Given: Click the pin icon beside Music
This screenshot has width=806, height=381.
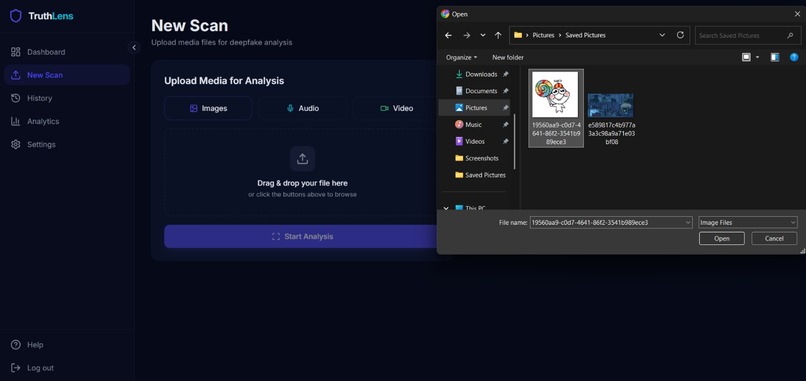Looking at the screenshot, I should (x=506, y=124).
